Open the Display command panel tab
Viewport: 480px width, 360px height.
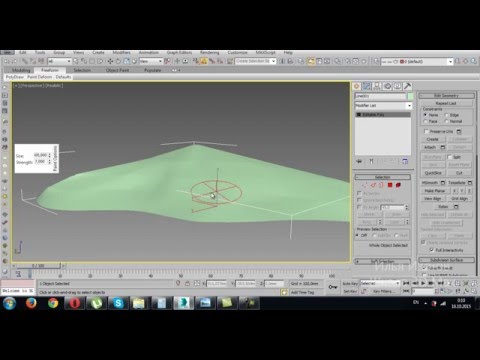pos(397,86)
